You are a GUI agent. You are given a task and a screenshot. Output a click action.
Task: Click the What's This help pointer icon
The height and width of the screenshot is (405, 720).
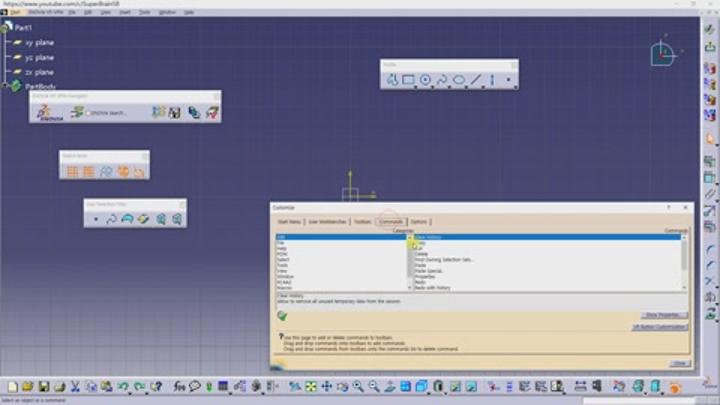click(156, 387)
